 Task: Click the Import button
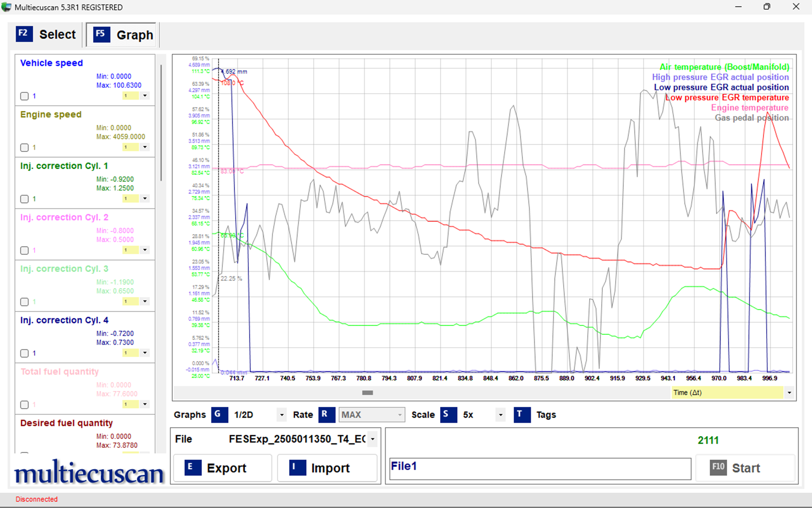[x=327, y=468]
